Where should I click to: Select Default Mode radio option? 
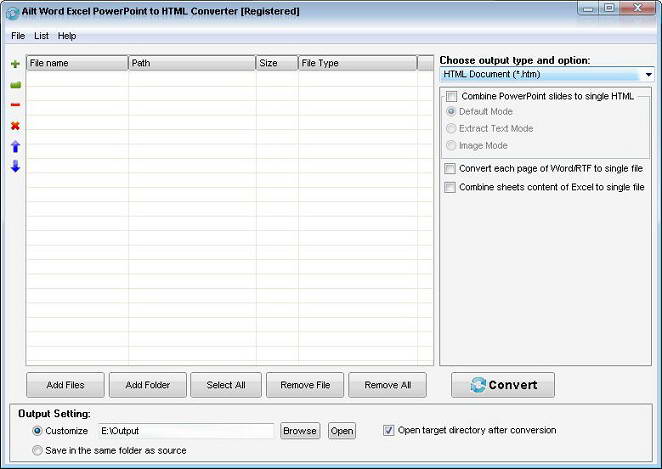pyautogui.click(x=451, y=111)
